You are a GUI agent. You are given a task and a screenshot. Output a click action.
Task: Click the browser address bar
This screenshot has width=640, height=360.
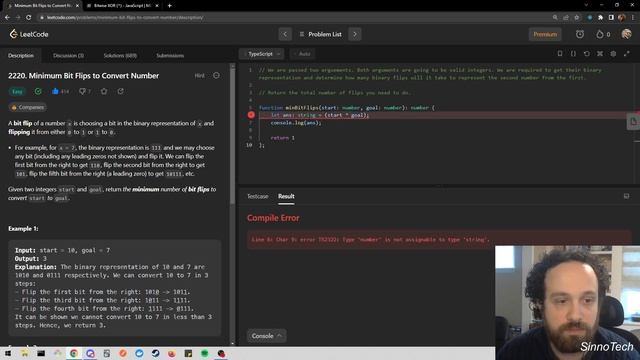(294, 18)
